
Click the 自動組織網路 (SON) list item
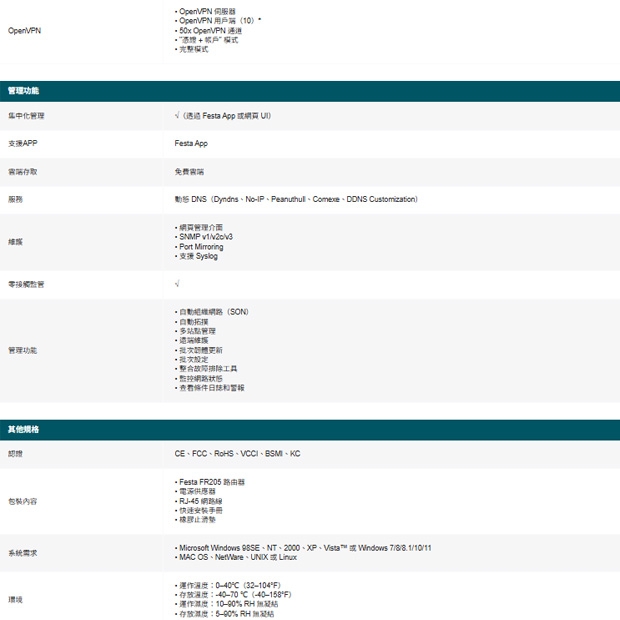click(212, 312)
